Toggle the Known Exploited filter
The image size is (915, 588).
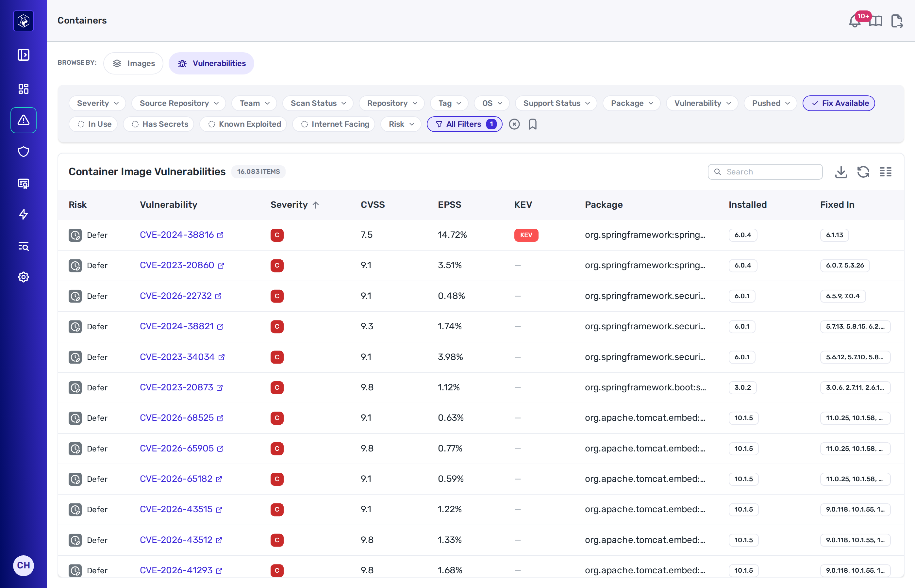pos(243,124)
